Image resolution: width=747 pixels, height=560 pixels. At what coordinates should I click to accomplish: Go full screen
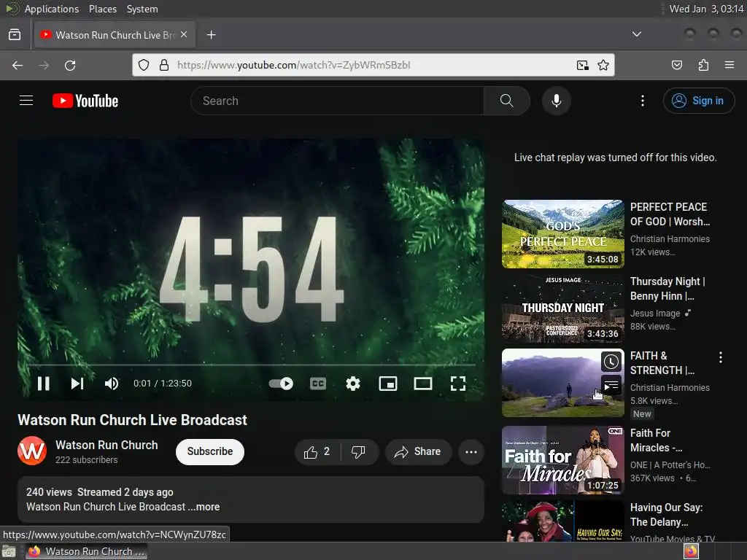pos(458,384)
